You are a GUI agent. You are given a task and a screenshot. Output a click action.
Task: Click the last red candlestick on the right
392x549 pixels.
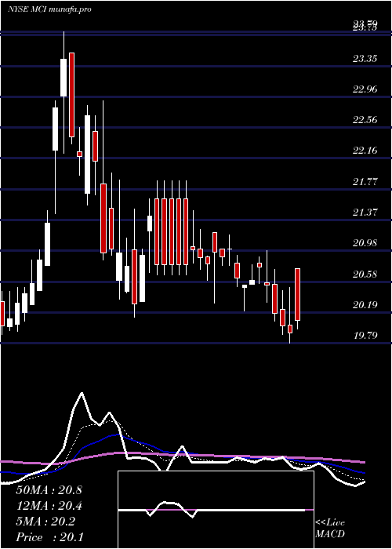click(x=298, y=294)
